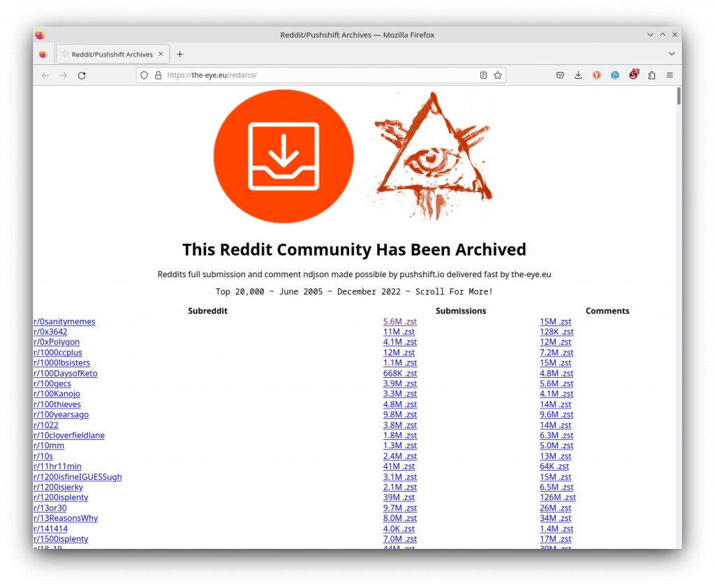Open the Firefox hamburger application menu
Screen dimensions: 715x588
click(670, 75)
